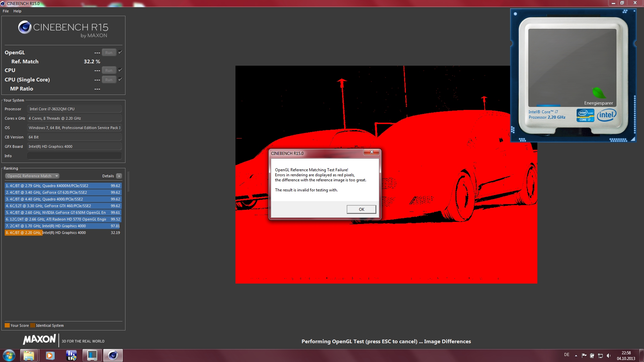The width and height of the screenshot is (644, 362).
Task: Show hidden tray icons arrow
Action: pos(576,356)
